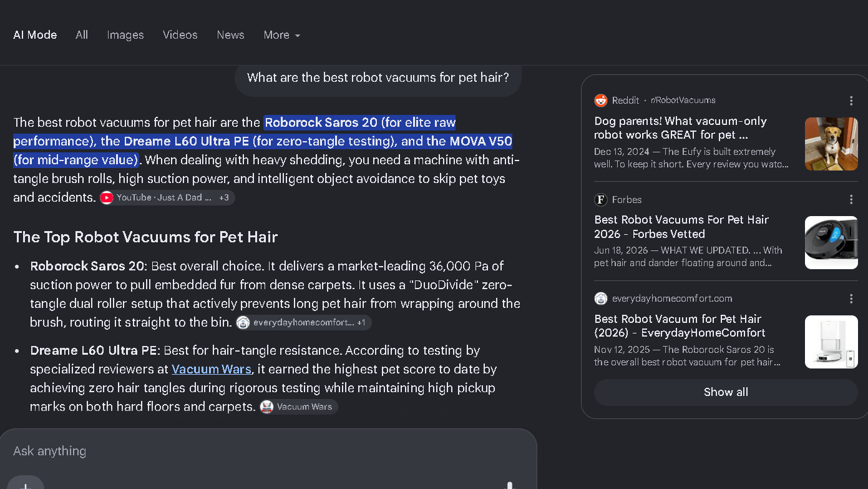The image size is (868, 489).
Task: Open the +3 additional sources badge
Action: [x=224, y=197]
